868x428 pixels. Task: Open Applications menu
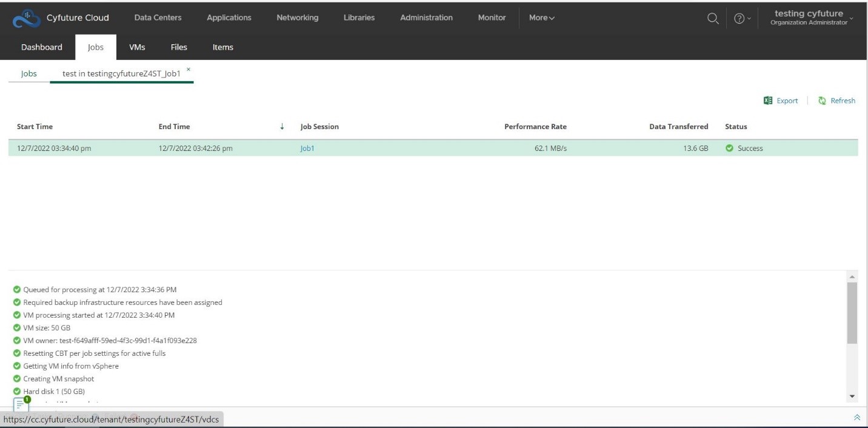[229, 18]
